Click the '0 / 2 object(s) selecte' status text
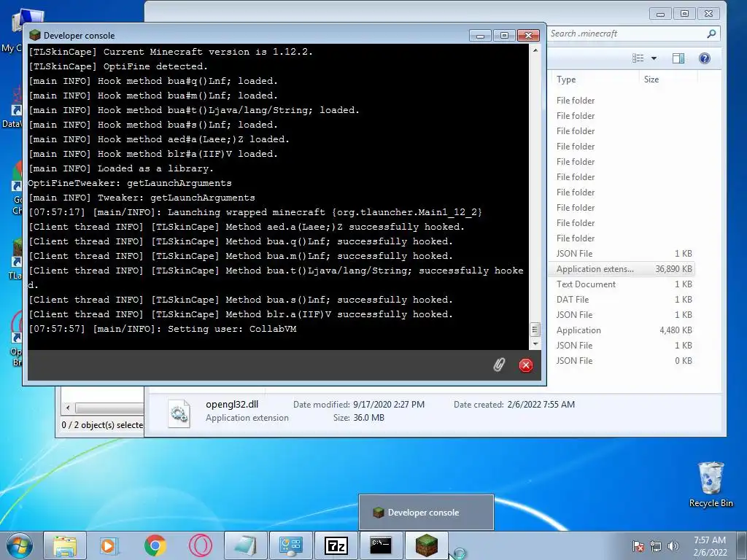 click(102, 425)
